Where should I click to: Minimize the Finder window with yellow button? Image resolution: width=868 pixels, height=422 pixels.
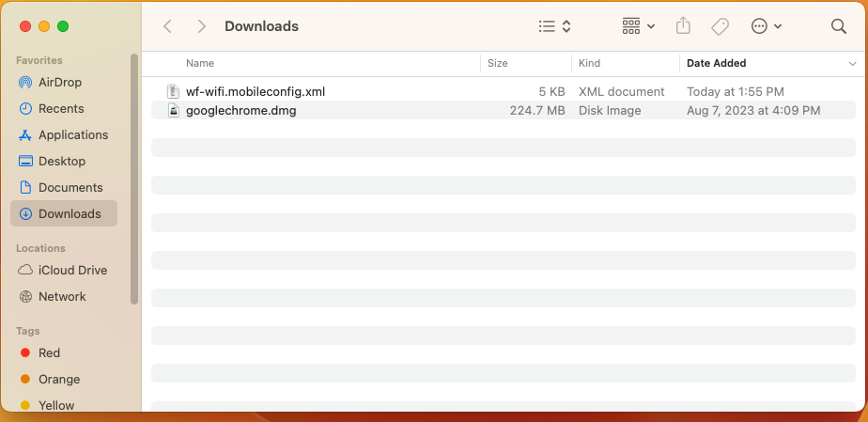point(44,26)
